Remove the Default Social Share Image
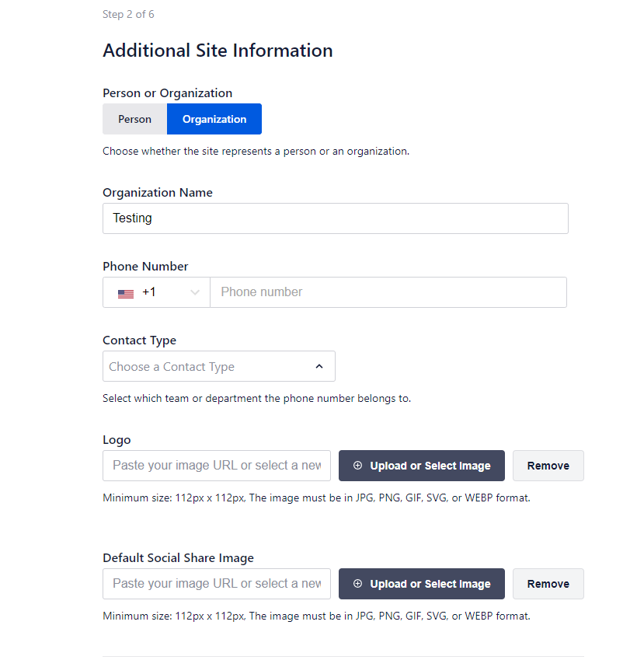Screen dimensions: 644x660 click(x=548, y=584)
